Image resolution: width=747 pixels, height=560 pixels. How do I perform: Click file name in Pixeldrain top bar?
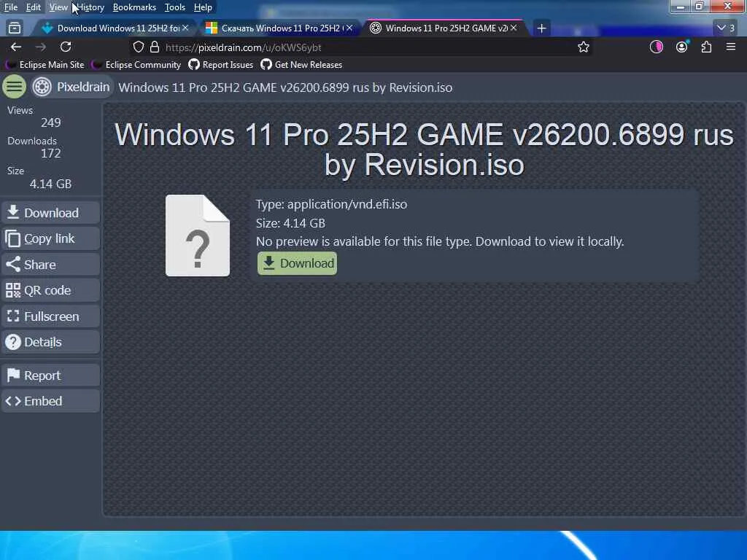285,87
